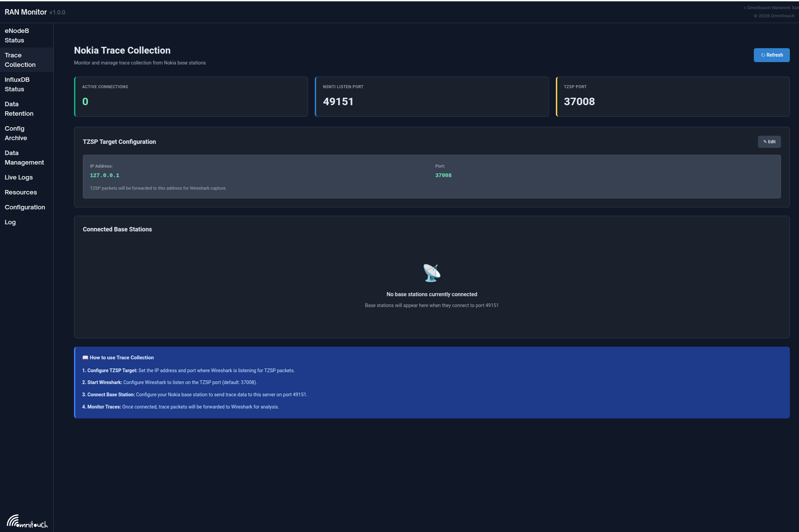Screen dimensions: 799x532
Task: Click the NSNTI listen port value 49151
Action: pos(338,101)
